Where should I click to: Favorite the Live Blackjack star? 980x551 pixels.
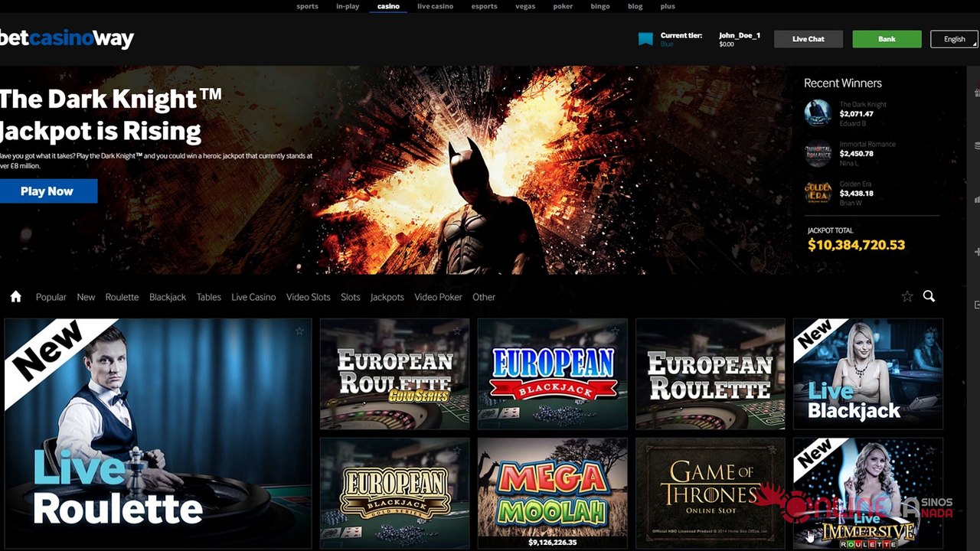(931, 331)
